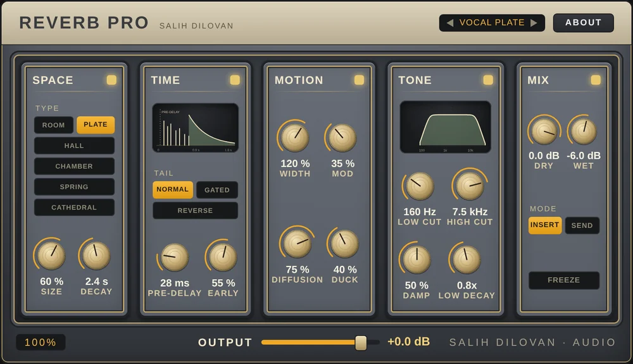
Task: Click the 50 % damp value
Action: coord(417,286)
